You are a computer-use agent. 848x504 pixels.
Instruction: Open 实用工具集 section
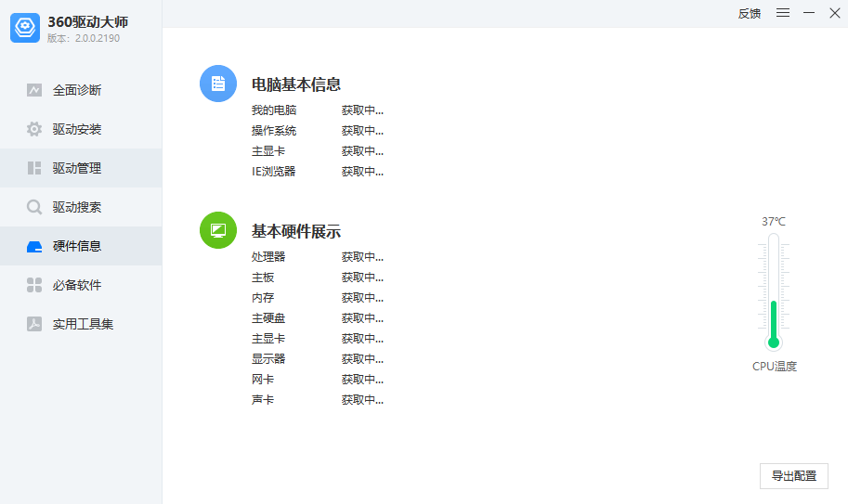(81, 324)
